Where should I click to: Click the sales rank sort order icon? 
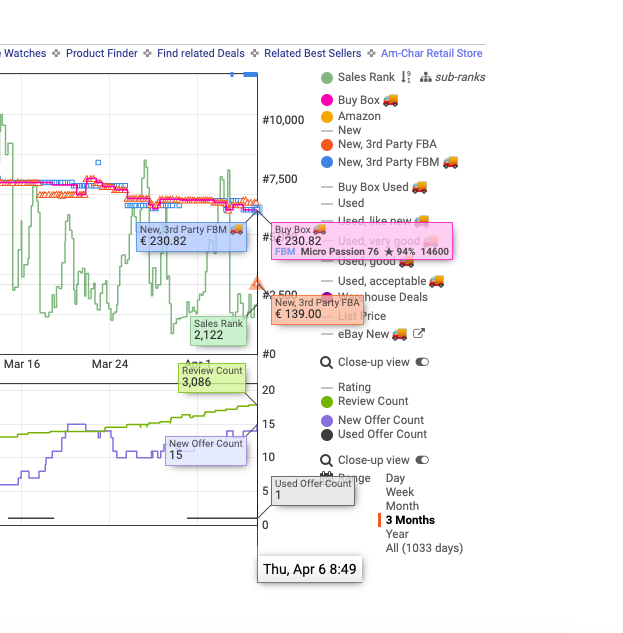tap(406, 77)
